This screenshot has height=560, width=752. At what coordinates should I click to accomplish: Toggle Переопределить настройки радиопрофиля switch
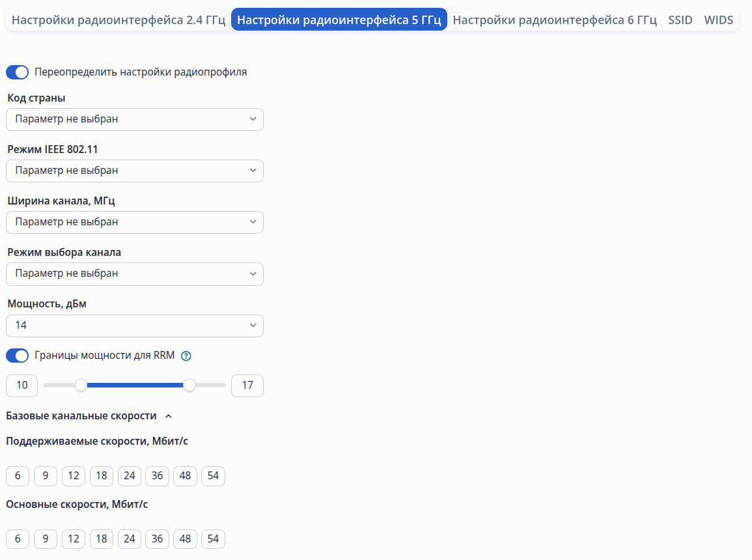(x=18, y=72)
